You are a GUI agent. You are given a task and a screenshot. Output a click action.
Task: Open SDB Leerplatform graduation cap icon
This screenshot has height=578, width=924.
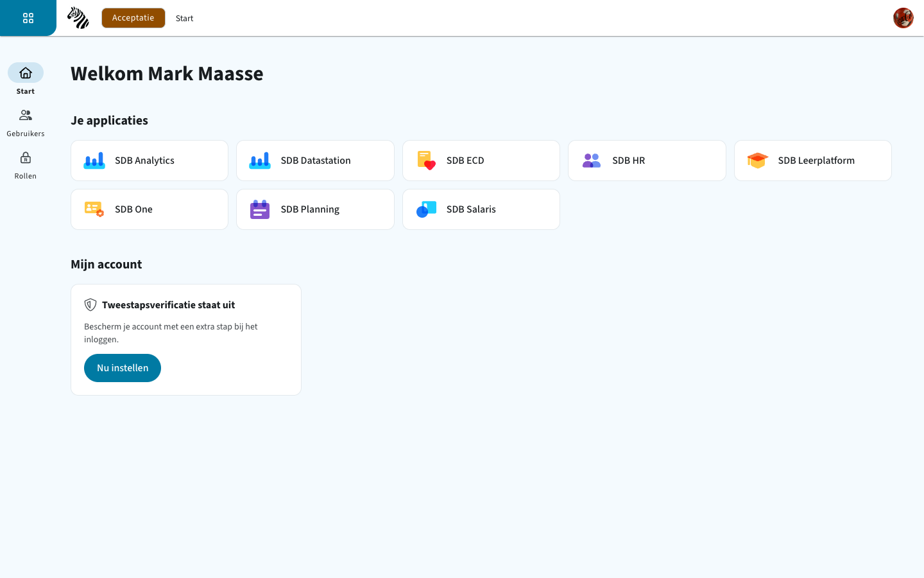pyautogui.click(x=758, y=161)
